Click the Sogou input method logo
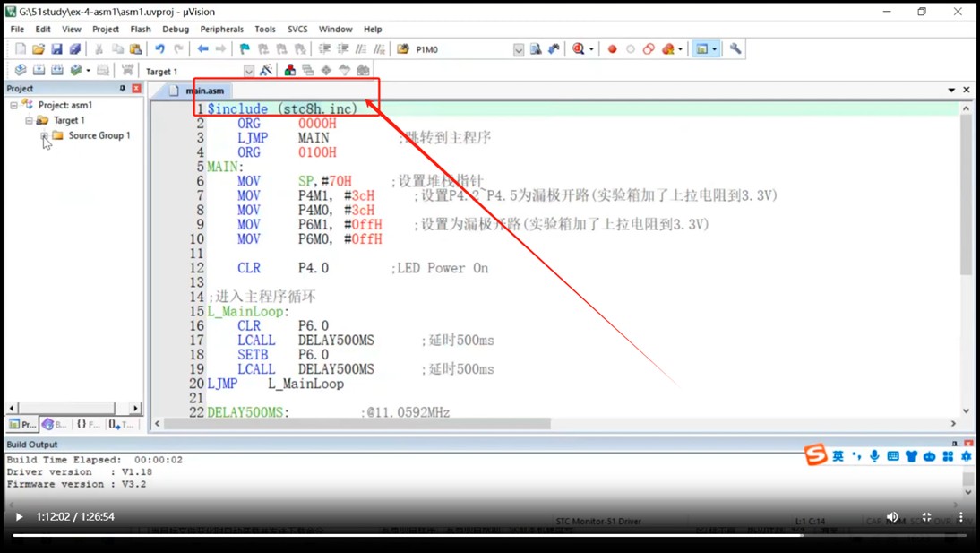 (816, 454)
